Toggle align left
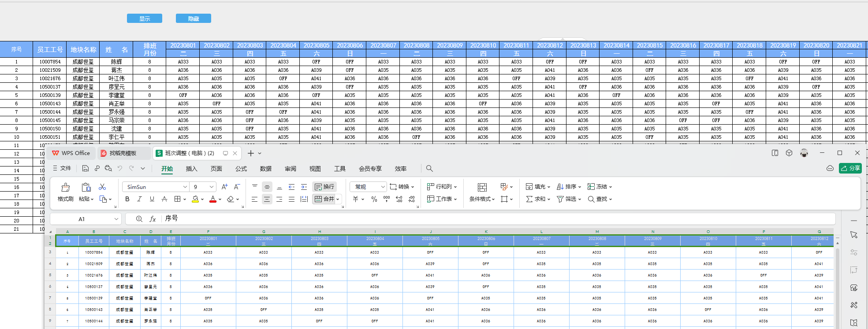Viewport: 868px width, 329px height. tap(254, 199)
